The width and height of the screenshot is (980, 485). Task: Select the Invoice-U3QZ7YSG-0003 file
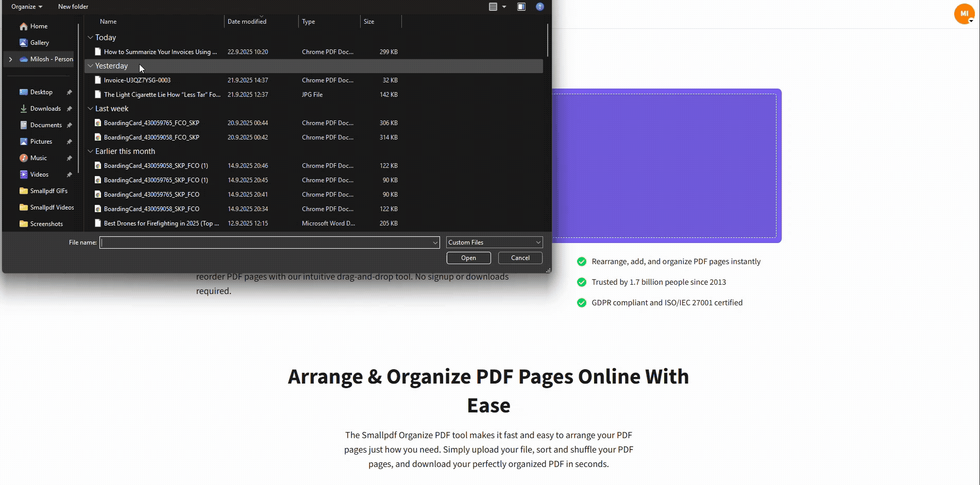pos(138,80)
